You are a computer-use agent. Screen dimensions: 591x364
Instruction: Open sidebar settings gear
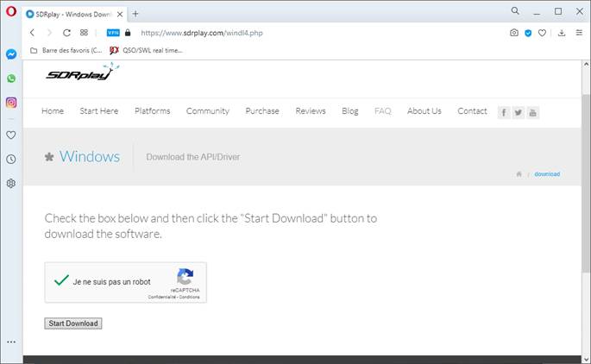11,183
